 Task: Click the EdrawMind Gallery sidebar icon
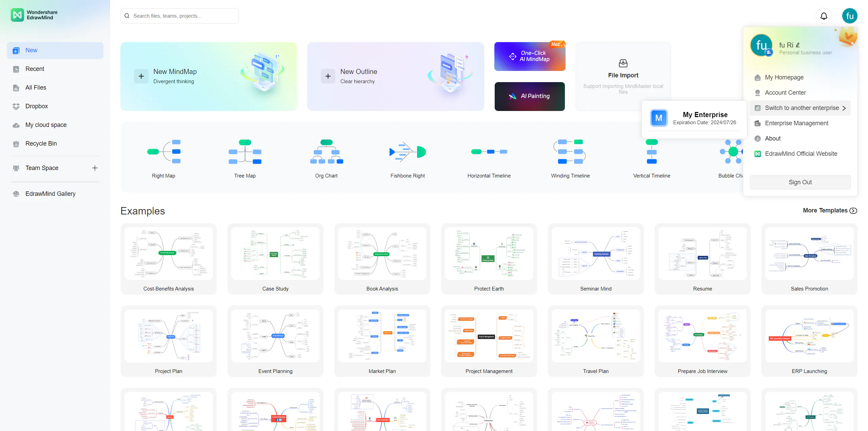16,193
